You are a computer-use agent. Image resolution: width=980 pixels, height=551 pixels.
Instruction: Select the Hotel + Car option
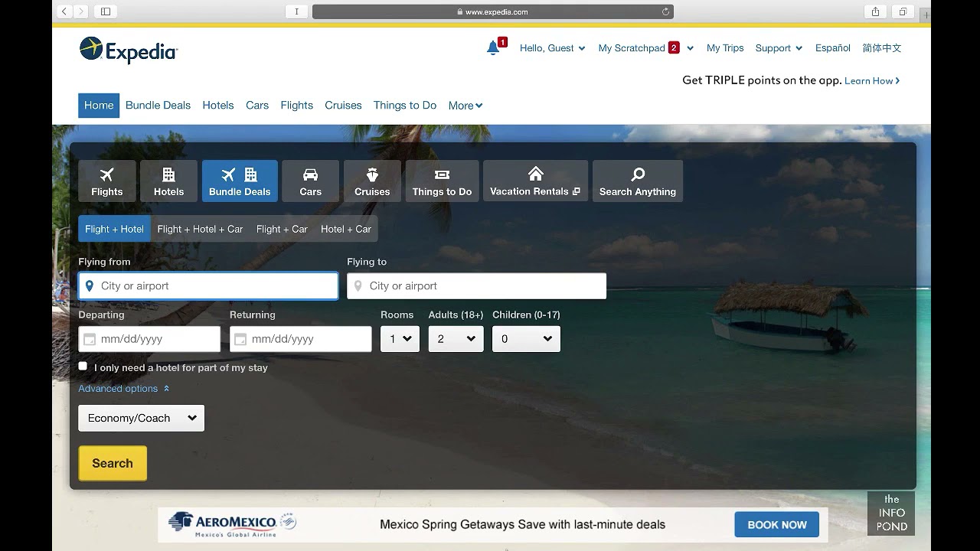coord(346,229)
